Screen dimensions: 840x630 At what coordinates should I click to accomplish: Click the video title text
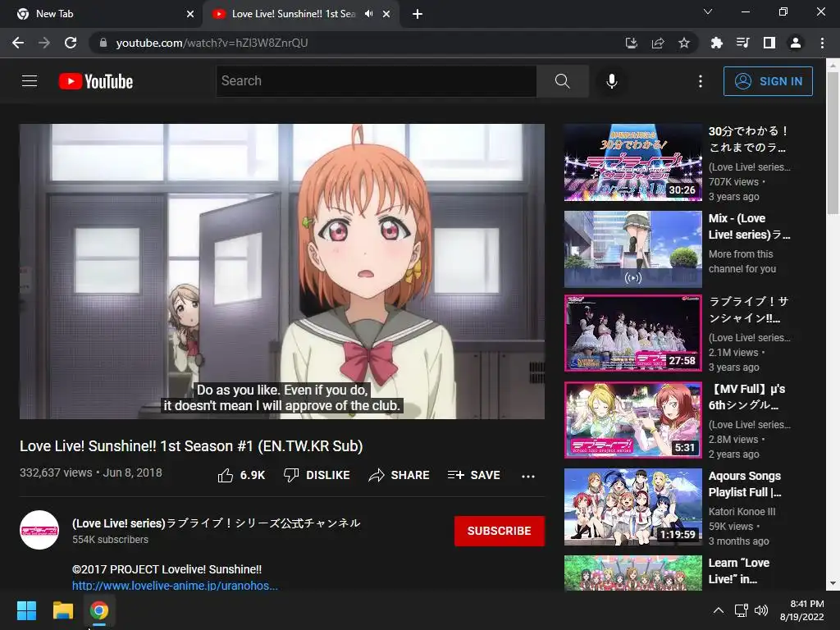191,446
